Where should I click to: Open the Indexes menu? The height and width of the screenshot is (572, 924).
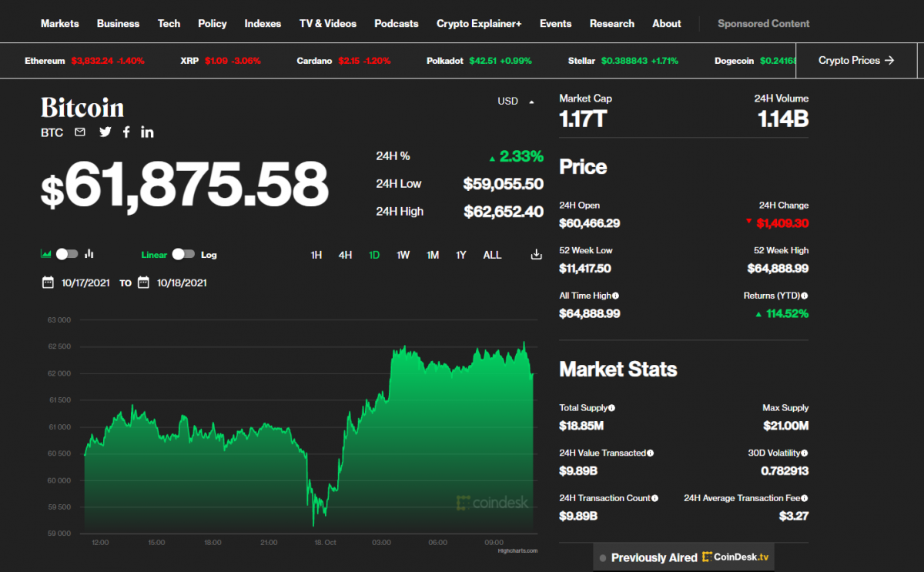[263, 23]
